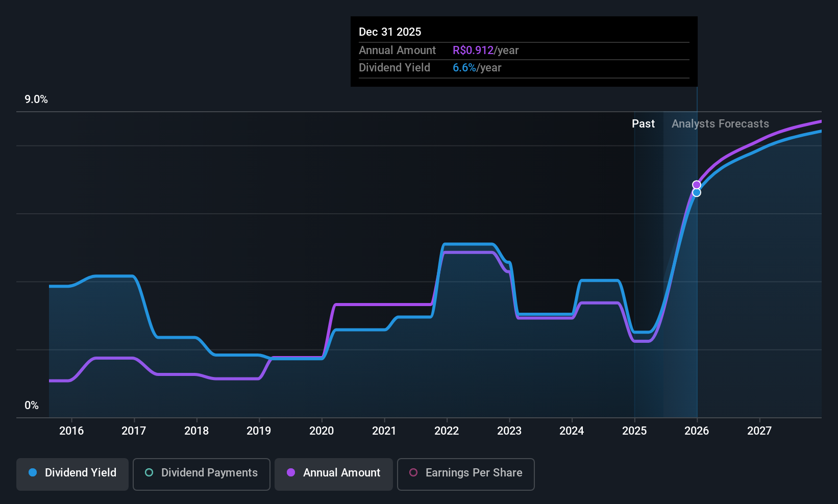The height and width of the screenshot is (504, 838).
Task: Click the Past label on chart
Action: 643,123
